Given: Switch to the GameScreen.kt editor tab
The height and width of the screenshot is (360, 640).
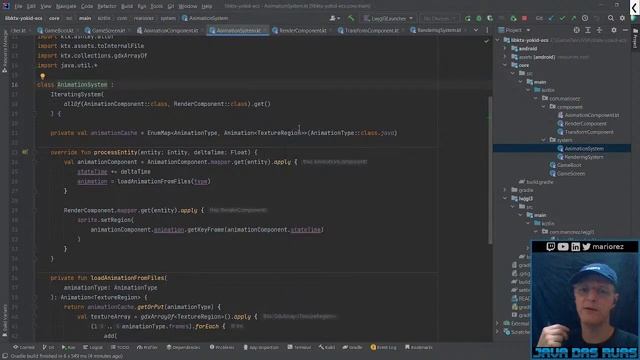Looking at the screenshot, I should click(x=104, y=31).
